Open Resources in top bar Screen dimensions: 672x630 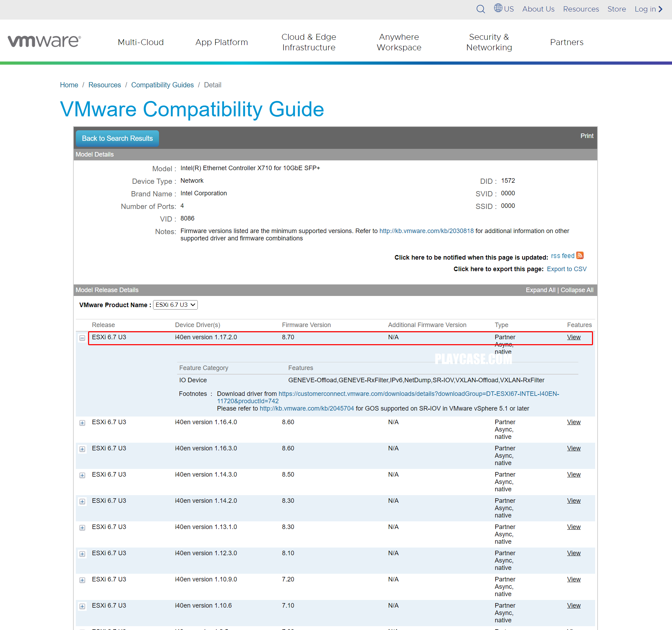(x=581, y=9)
